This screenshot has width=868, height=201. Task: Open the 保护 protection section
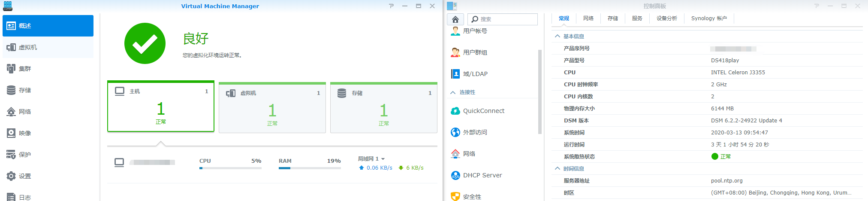48,155
